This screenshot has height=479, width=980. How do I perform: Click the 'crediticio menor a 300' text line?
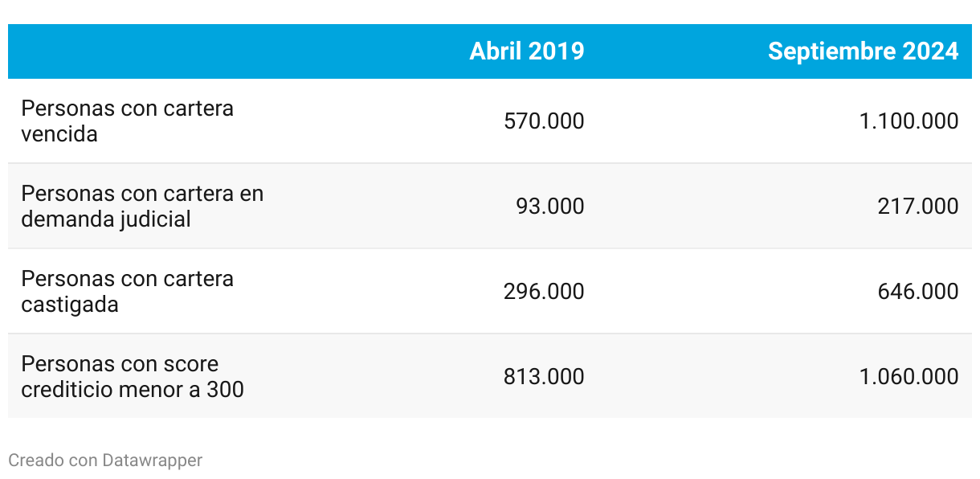click(x=133, y=390)
